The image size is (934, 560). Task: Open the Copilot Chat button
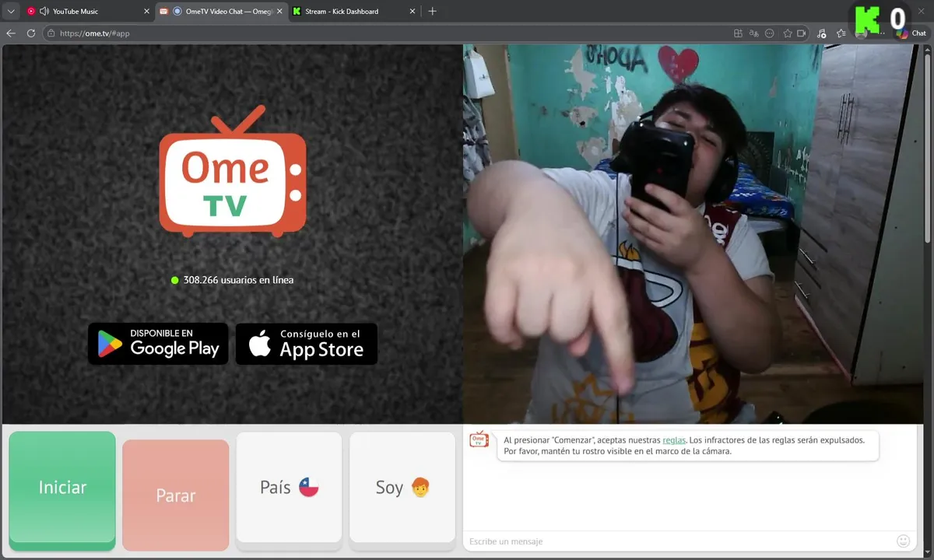pos(911,33)
